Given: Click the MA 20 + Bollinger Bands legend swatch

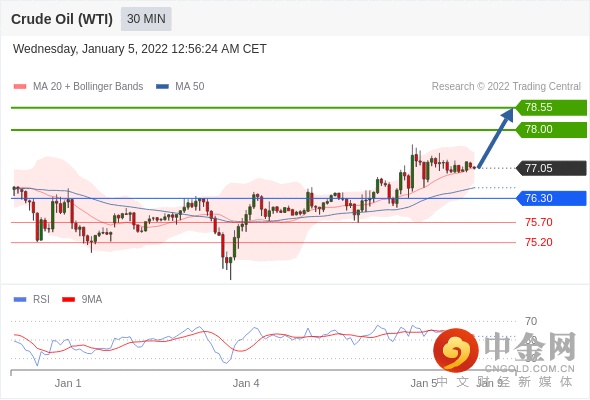Looking at the screenshot, I should [x=20, y=87].
